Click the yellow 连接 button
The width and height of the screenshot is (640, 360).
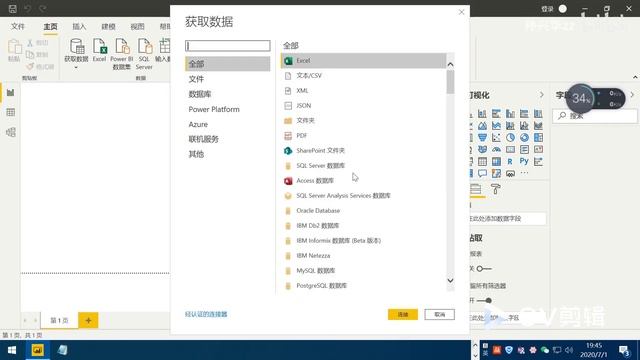click(403, 314)
